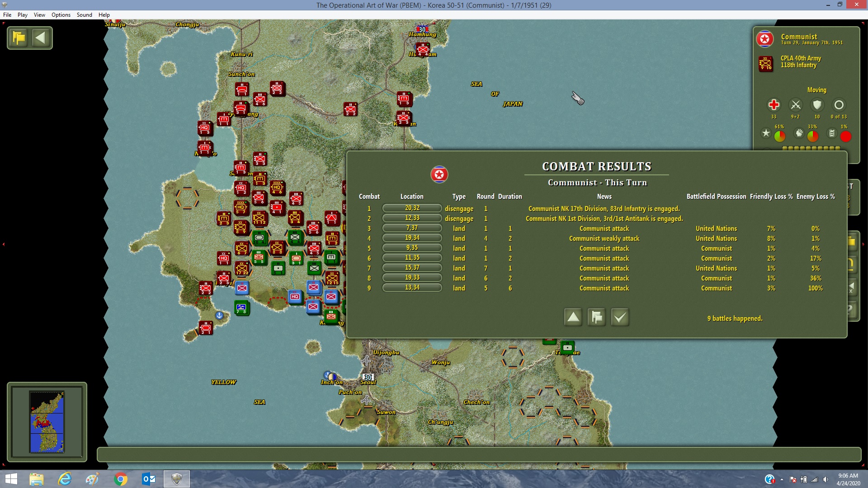Click the yellow flag button above the map
The width and height of the screenshot is (868, 488).
19,38
